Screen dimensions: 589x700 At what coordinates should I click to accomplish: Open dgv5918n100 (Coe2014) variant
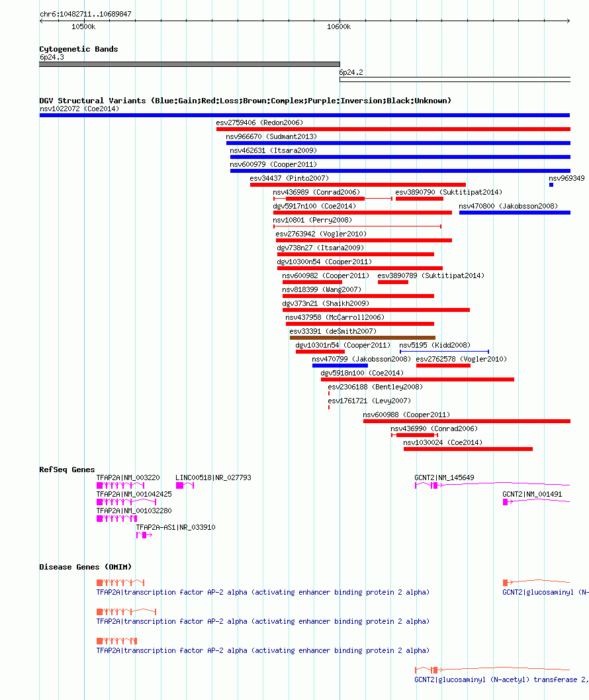417,379
